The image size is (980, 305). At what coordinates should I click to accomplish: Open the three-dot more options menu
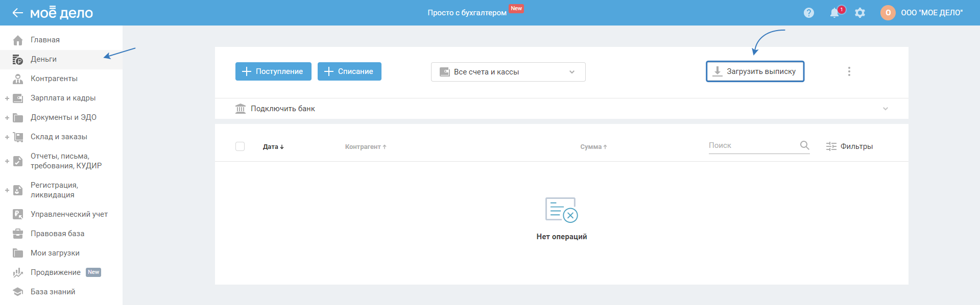click(849, 71)
